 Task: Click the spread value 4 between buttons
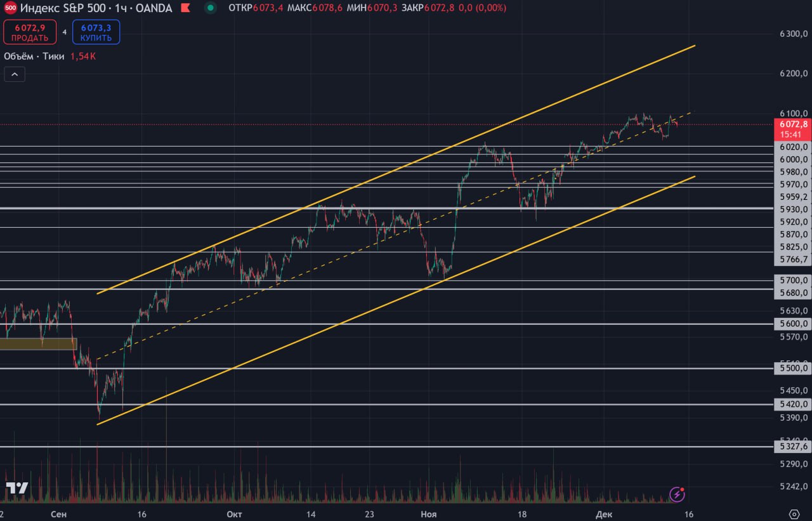pyautogui.click(x=65, y=32)
